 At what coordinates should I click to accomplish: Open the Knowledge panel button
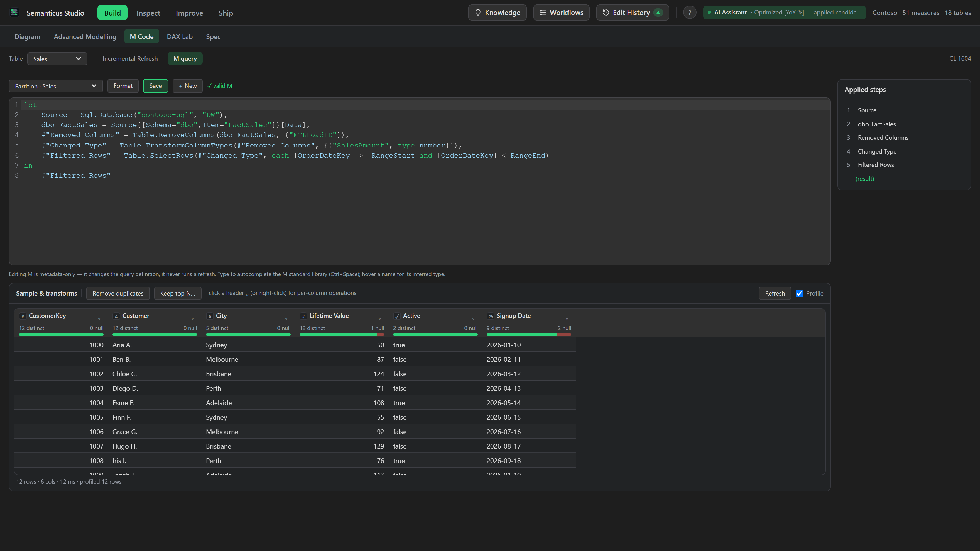tap(497, 13)
